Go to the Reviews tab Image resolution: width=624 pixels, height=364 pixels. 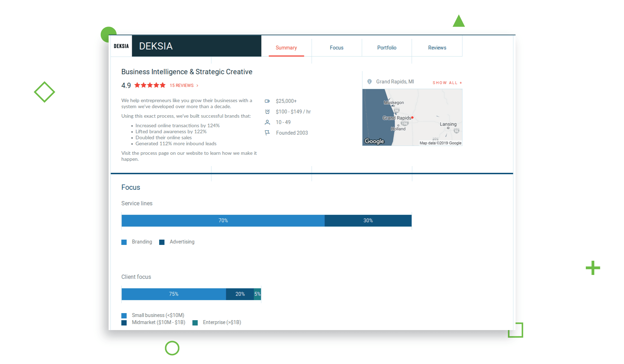pos(437,48)
